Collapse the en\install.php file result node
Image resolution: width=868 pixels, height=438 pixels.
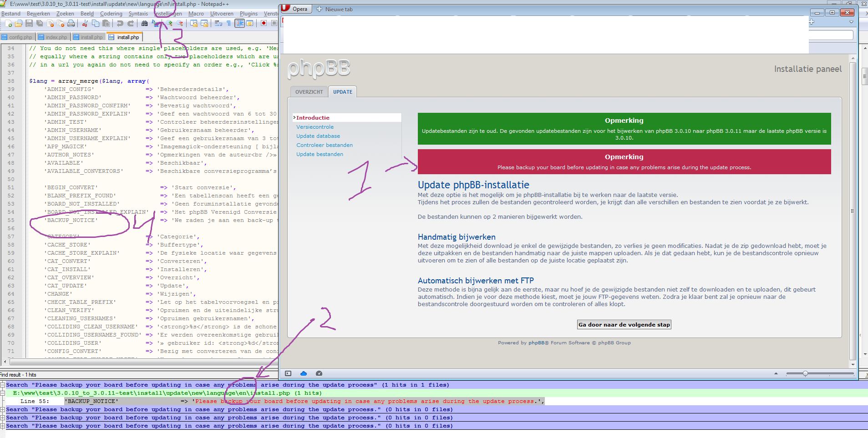3,393
